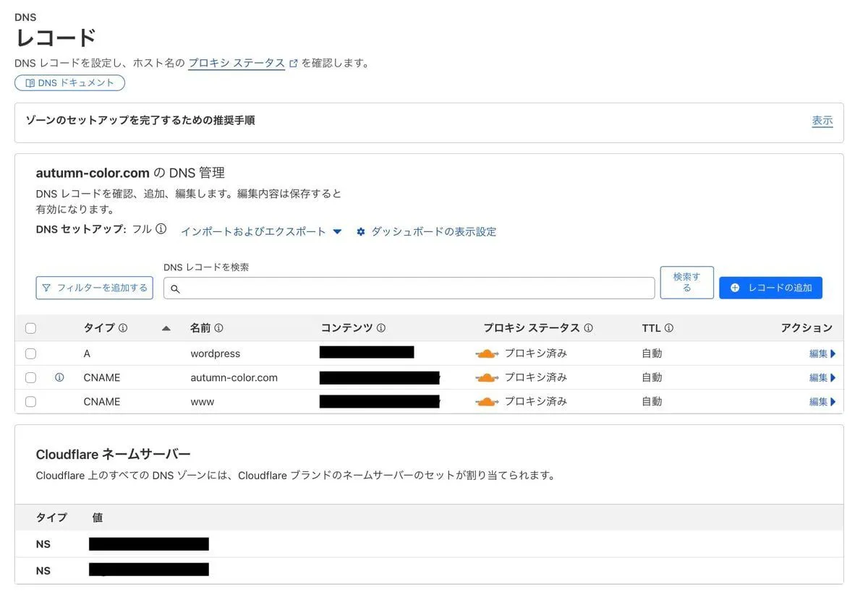Image resolution: width=868 pixels, height=605 pixels.
Task: Click フィルターを追加する button
Action: tap(95, 288)
